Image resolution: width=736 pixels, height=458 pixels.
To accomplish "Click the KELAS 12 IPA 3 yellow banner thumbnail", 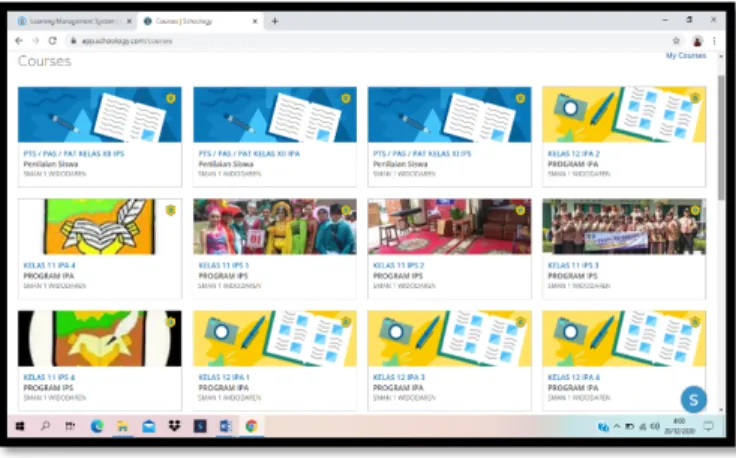I will [449, 338].
